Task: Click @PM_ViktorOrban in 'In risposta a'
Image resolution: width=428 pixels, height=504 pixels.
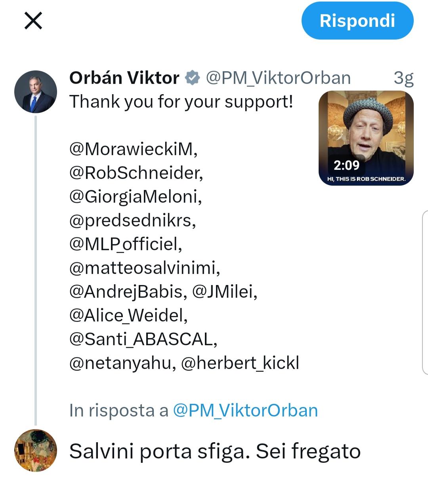Action: pos(245,411)
